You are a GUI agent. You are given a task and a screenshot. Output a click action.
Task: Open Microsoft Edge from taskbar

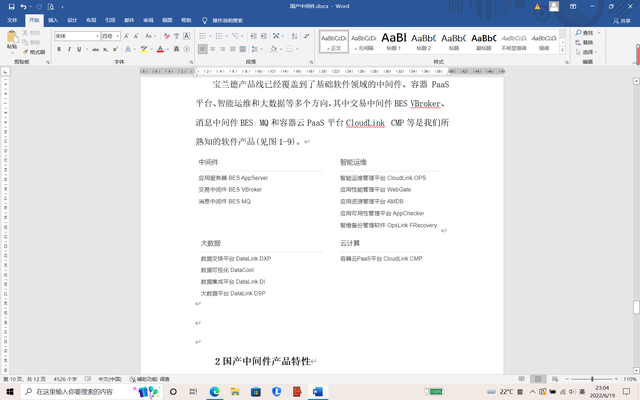(x=215, y=392)
